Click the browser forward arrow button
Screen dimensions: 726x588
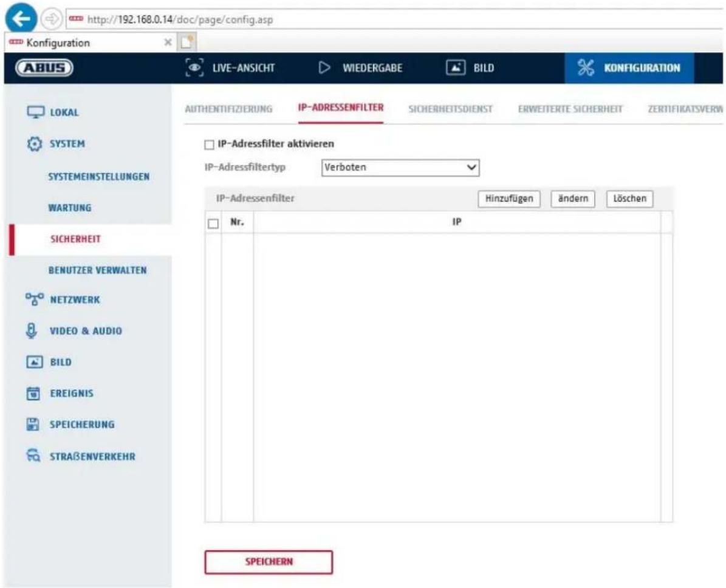pos(51,19)
